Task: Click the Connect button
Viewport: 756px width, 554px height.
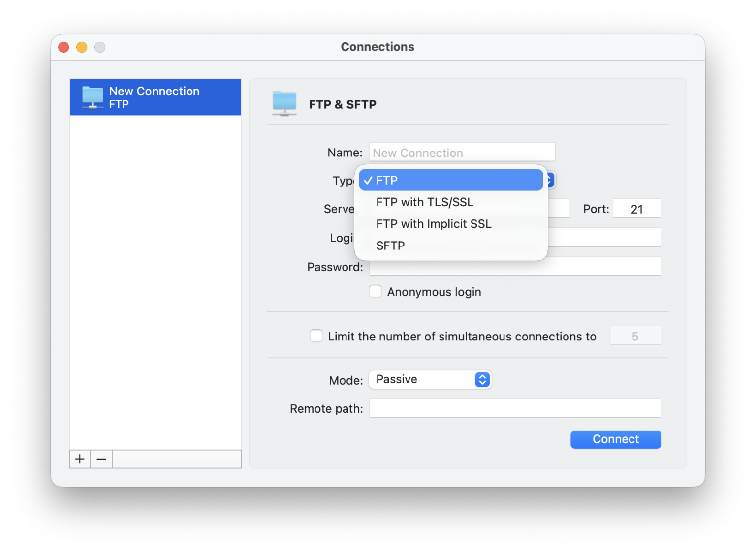Action: [616, 439]
